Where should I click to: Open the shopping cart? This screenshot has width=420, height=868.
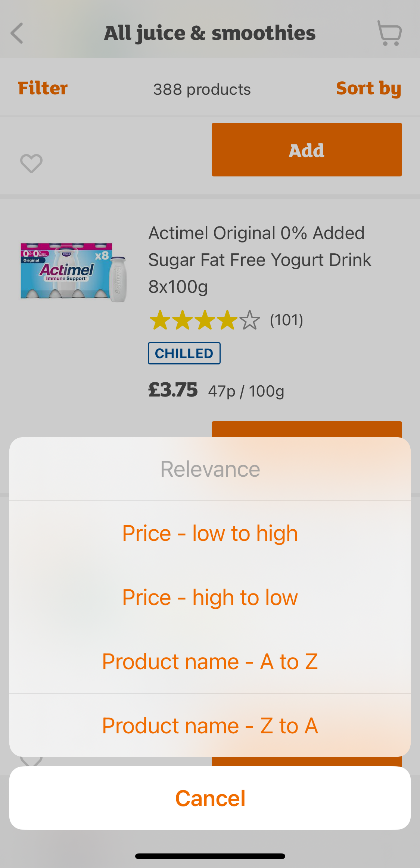[x=389, y=33]
